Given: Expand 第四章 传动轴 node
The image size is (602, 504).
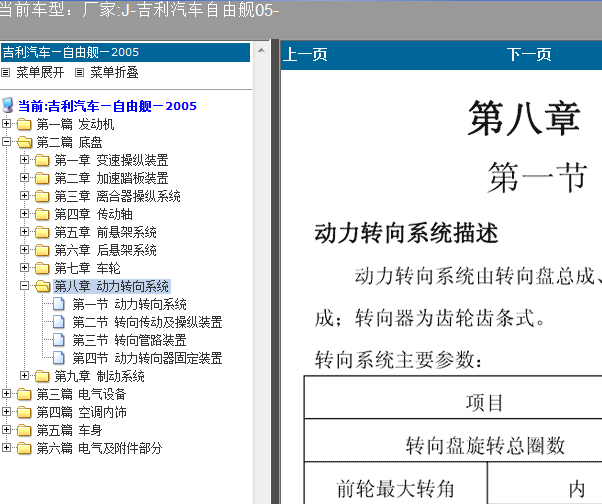Looking at the screenshot, I should click(x=24, y=213).
